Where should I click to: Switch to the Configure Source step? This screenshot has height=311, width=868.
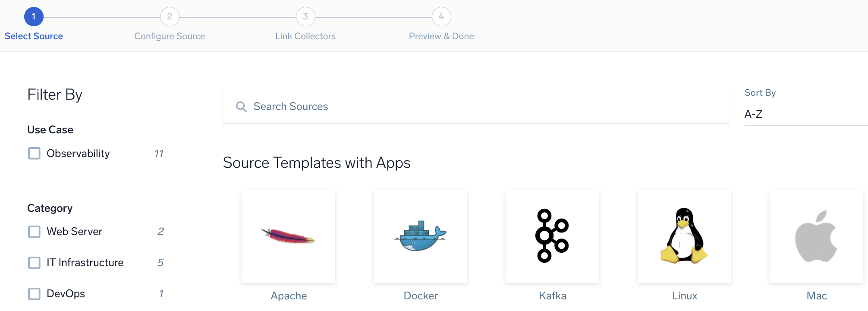click(170, 36)
